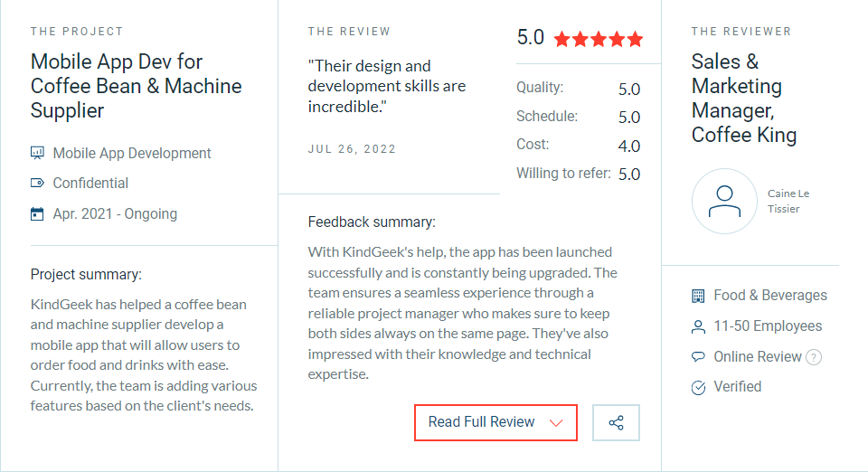Click the reviewer avatar placeholder icon
868x472 pixels.
[724, 202]
